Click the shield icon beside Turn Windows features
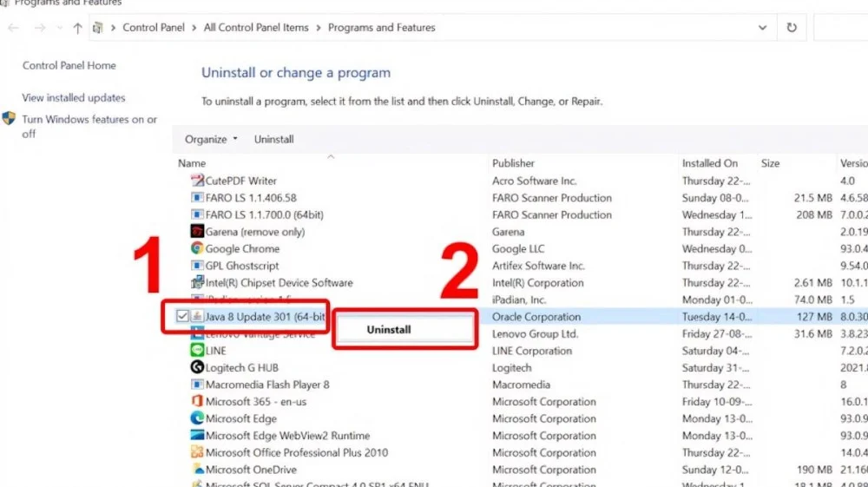 click(x=9, y=118)
